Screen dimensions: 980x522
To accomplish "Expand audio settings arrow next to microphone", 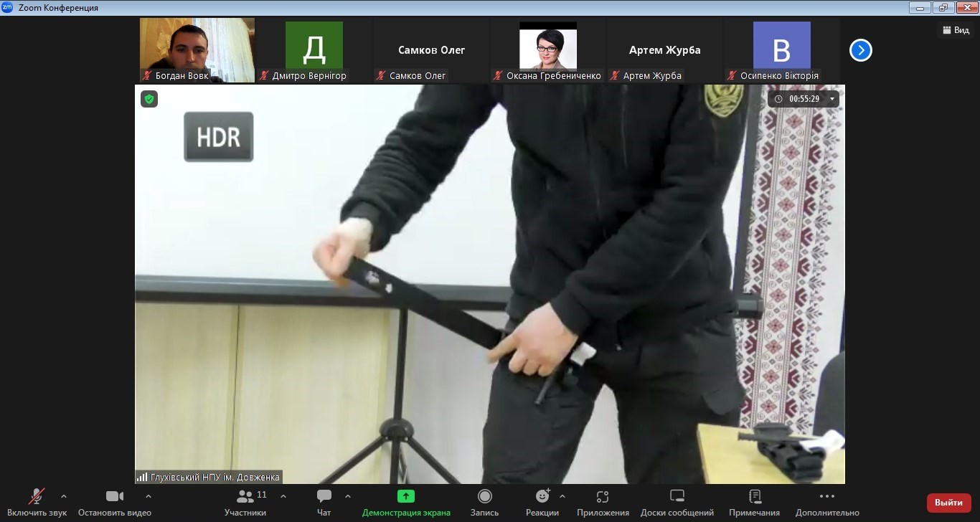I will (x=64, y=496).
